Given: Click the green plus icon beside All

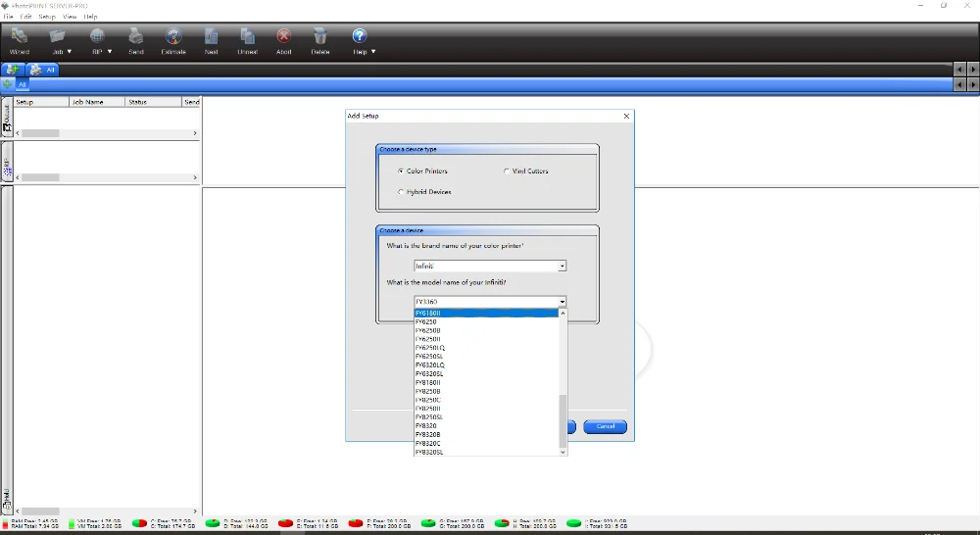Looking at the screenshot, I should 8,83.
